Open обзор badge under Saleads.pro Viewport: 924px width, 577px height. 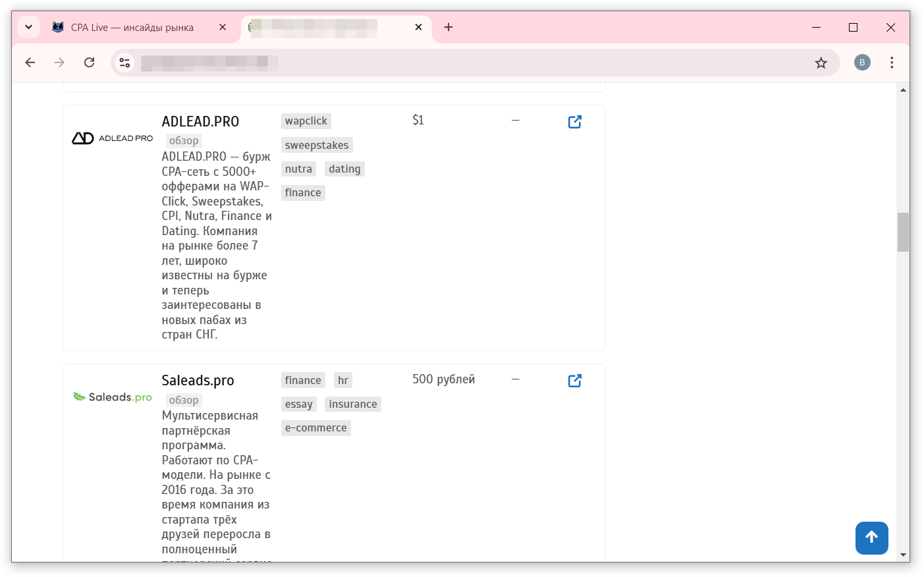[x=184, y=400]
